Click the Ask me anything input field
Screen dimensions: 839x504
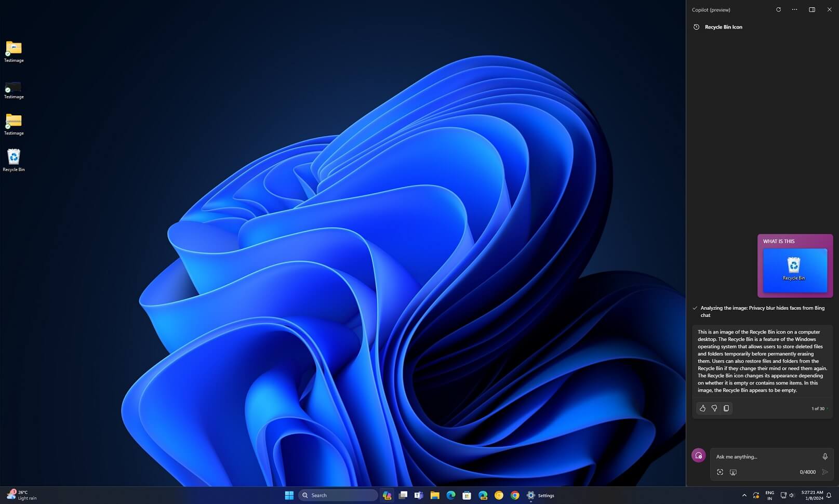(764, 456)
